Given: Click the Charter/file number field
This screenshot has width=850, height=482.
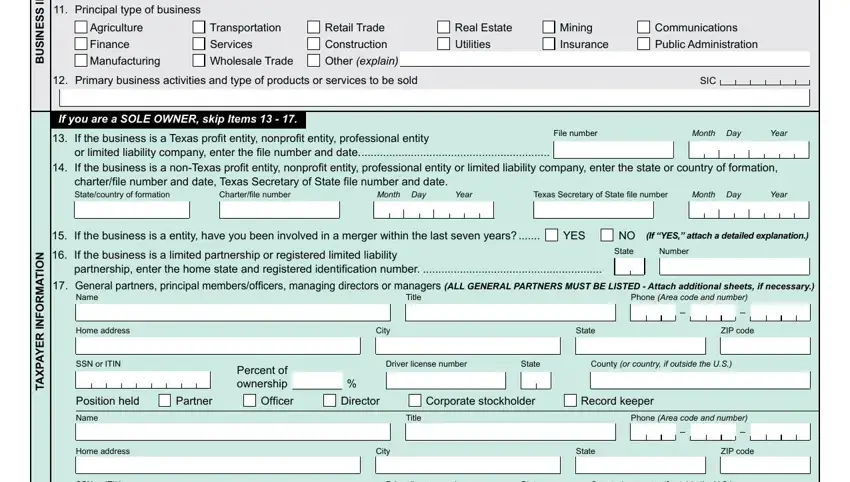Looking at the screenshot, I should [279, 210].
